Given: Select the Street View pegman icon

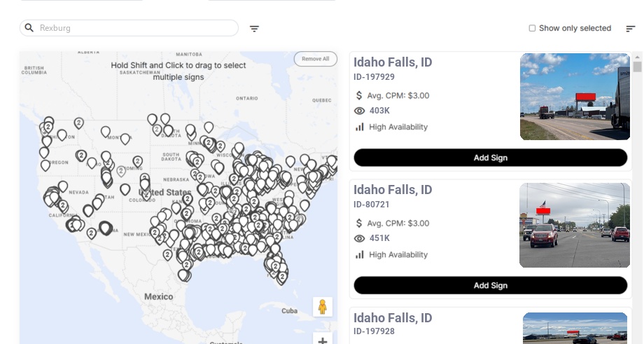Looking at the screenshot, I should 322,307.
